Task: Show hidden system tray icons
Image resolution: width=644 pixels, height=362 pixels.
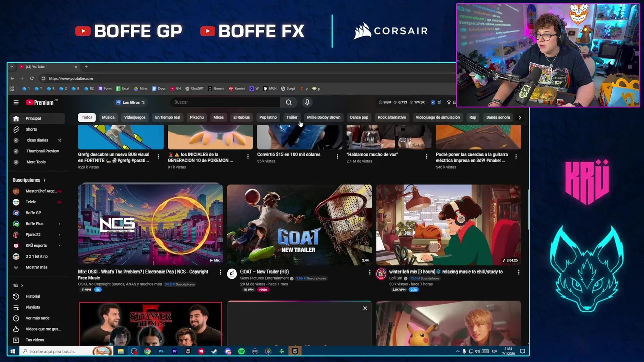Action: [458, 351]
